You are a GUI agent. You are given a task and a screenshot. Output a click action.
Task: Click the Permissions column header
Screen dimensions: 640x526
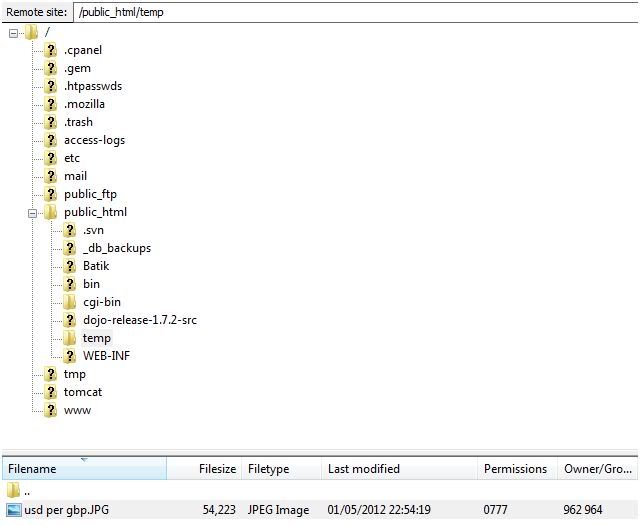click(515, 469)
